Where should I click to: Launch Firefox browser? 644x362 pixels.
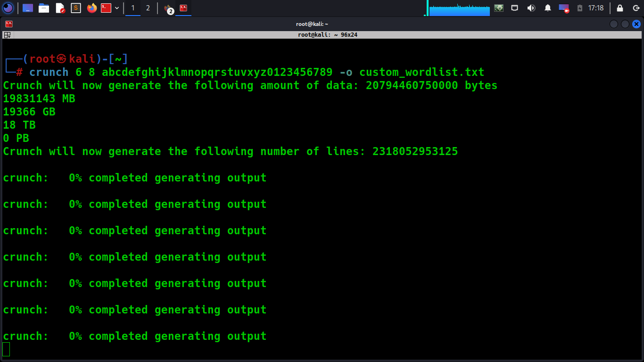point(91,8)
